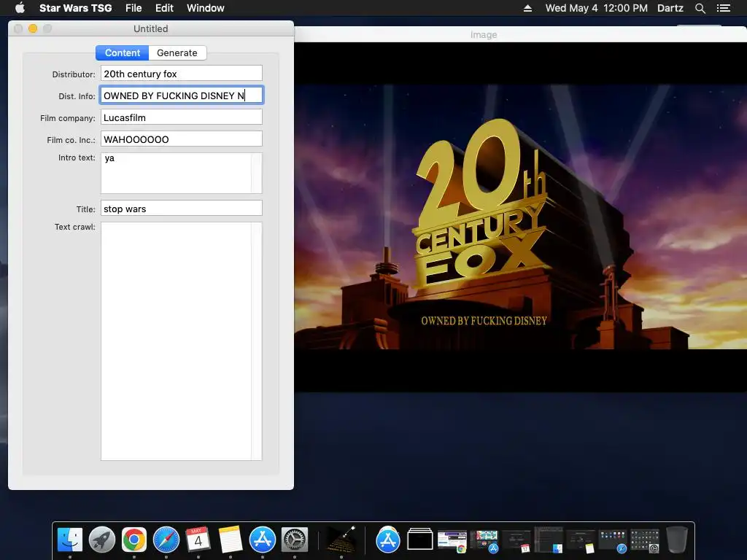Image resolution: width=747 pixels, height=560 pixels.
Task: Click the Intro text scrollbar track
Action: click(257, 173)
